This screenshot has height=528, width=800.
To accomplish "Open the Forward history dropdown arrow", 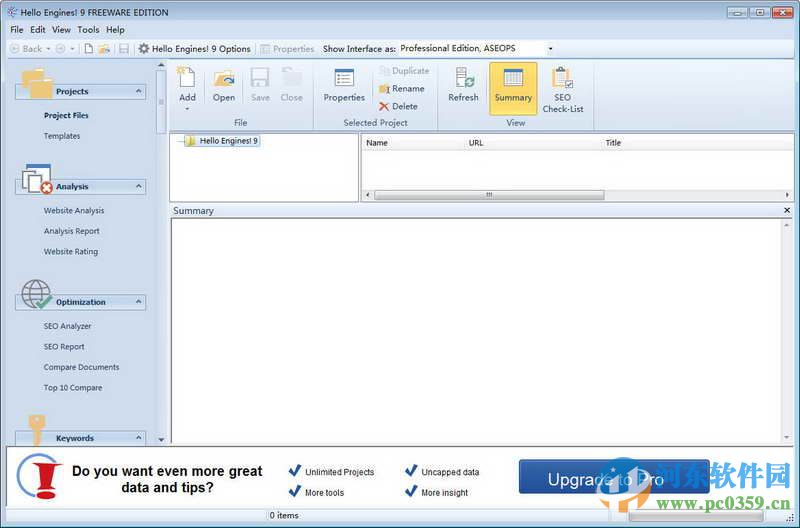I will pyautogui.click(x=72, y=49).
